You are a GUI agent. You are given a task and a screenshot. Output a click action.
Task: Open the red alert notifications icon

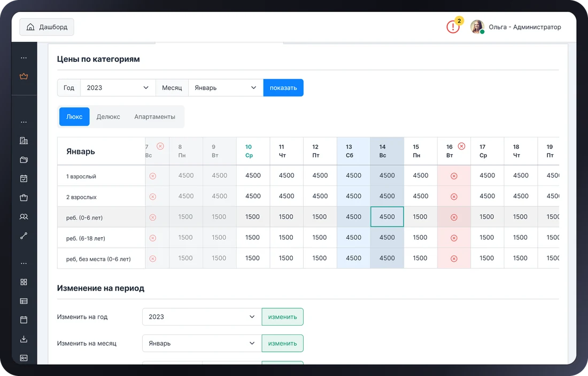(x=453, y=27)
